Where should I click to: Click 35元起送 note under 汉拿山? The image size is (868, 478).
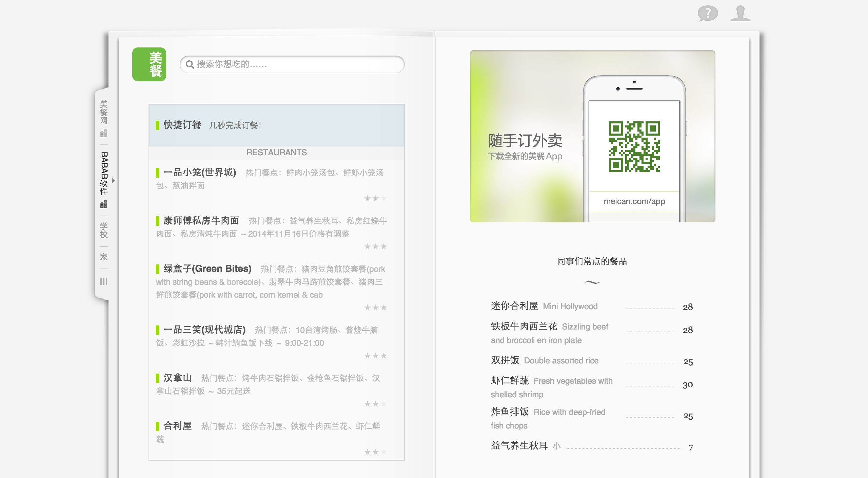point(234,391)
